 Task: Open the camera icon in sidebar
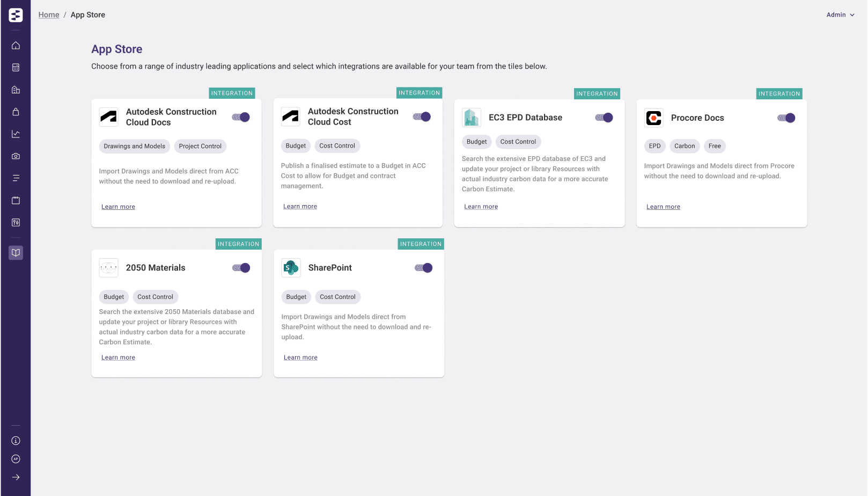pos(16,156)
